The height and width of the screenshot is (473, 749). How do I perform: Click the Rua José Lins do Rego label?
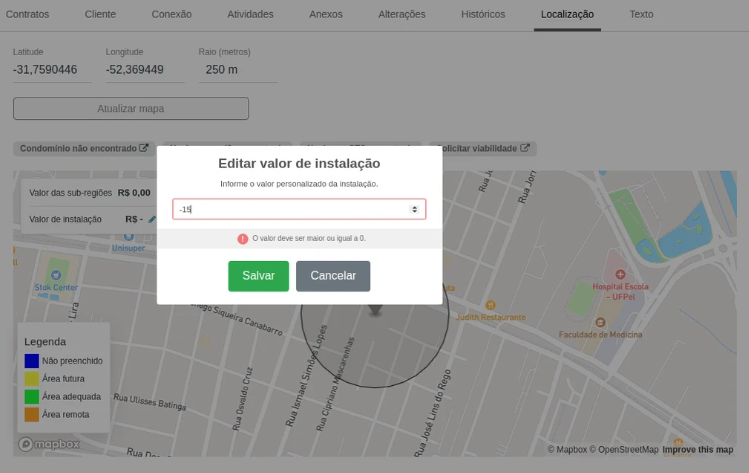coord(433,413)
